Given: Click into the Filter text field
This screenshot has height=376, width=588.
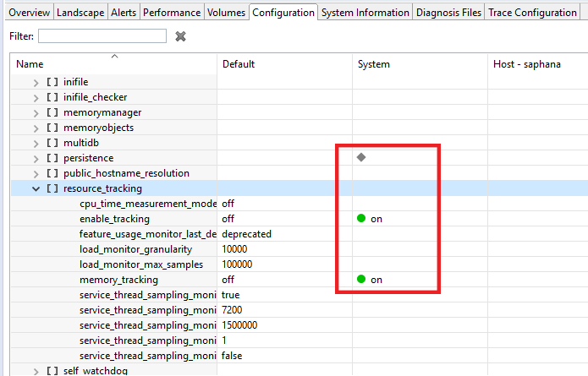Looking at the screenshot, I should 102,36.
